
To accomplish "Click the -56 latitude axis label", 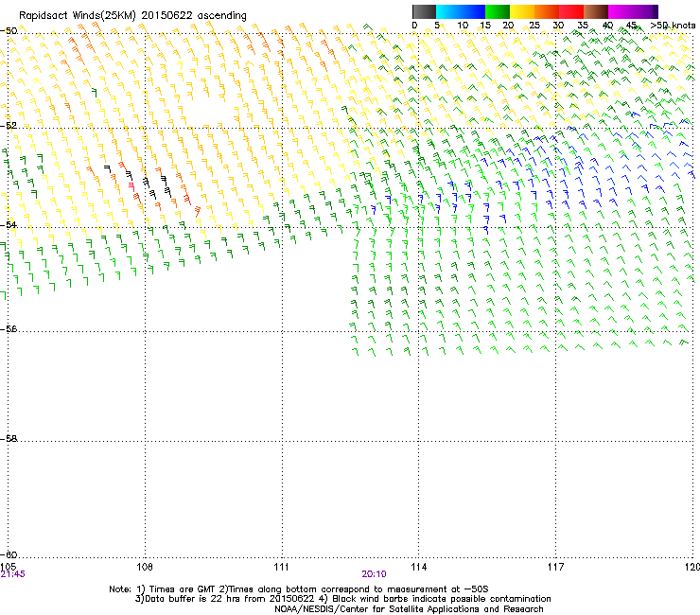I will (x=9, y=329).
